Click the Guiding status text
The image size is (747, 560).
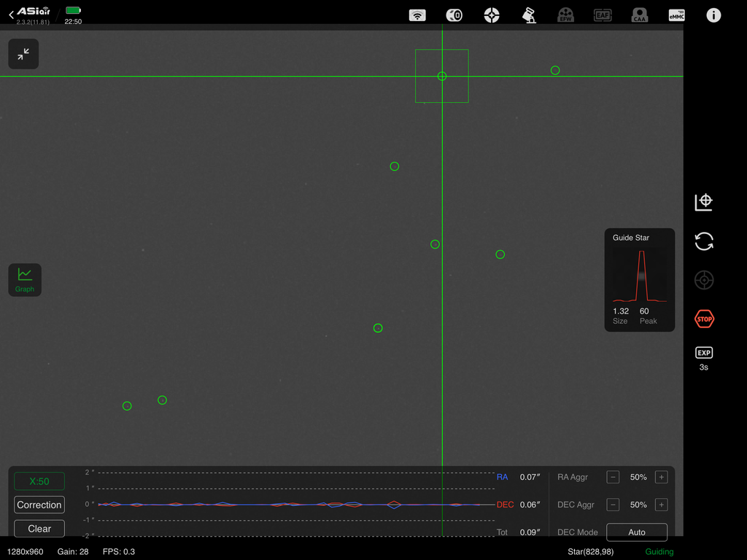(x=659, y=552)
